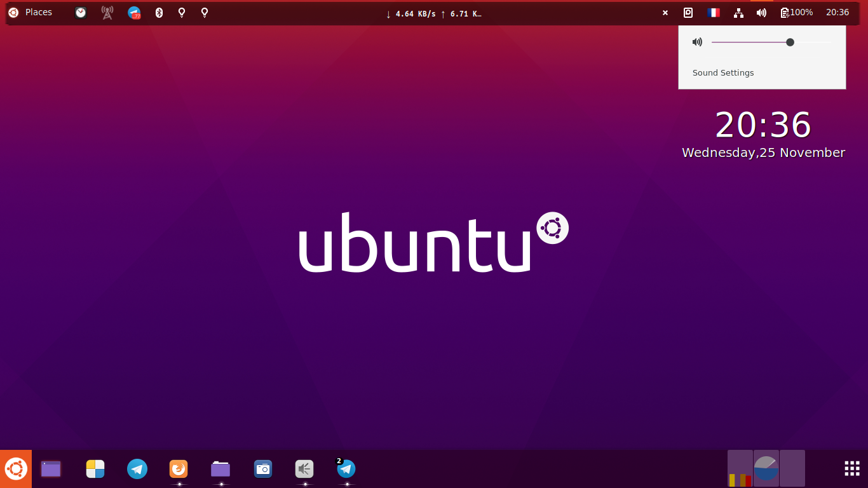Click the radio antenna tower indicator
The width and height of the screenshot is (868, 488).
[x=107, y=12]
